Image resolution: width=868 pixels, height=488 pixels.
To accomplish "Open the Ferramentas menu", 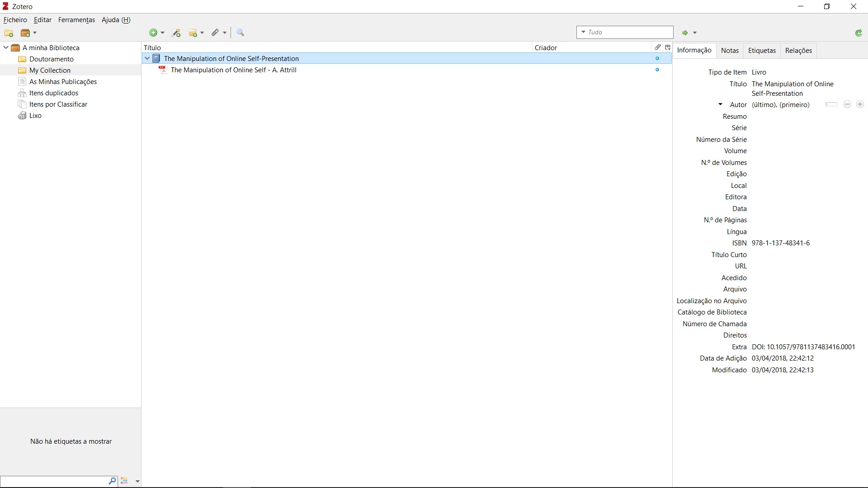I will [76, 20].
